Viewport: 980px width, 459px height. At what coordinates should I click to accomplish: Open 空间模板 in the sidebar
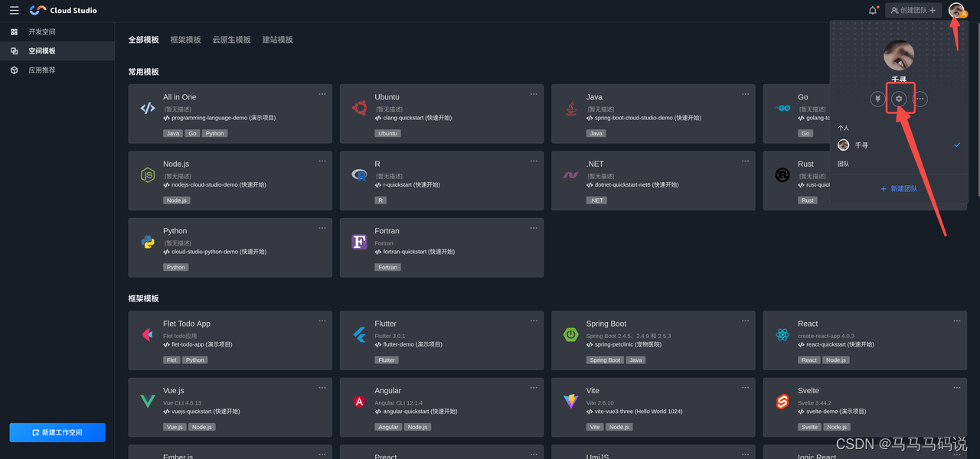click(x=57, y=51)
